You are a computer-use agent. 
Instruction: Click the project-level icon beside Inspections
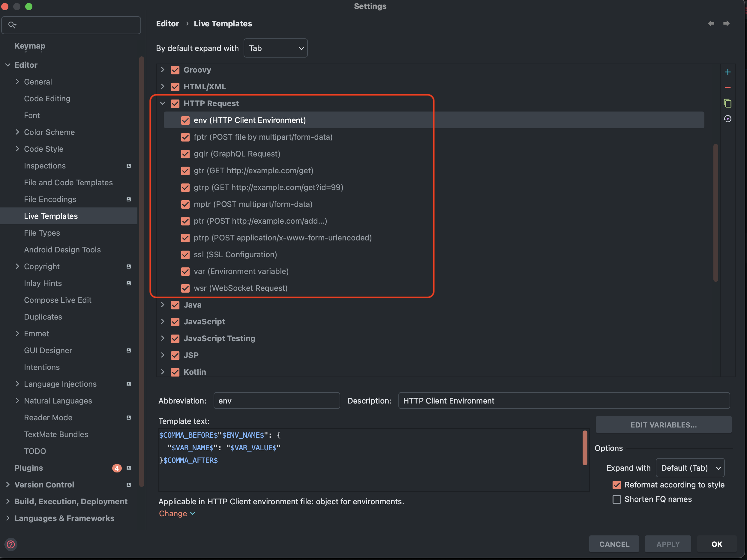click(x=129, y=166)
